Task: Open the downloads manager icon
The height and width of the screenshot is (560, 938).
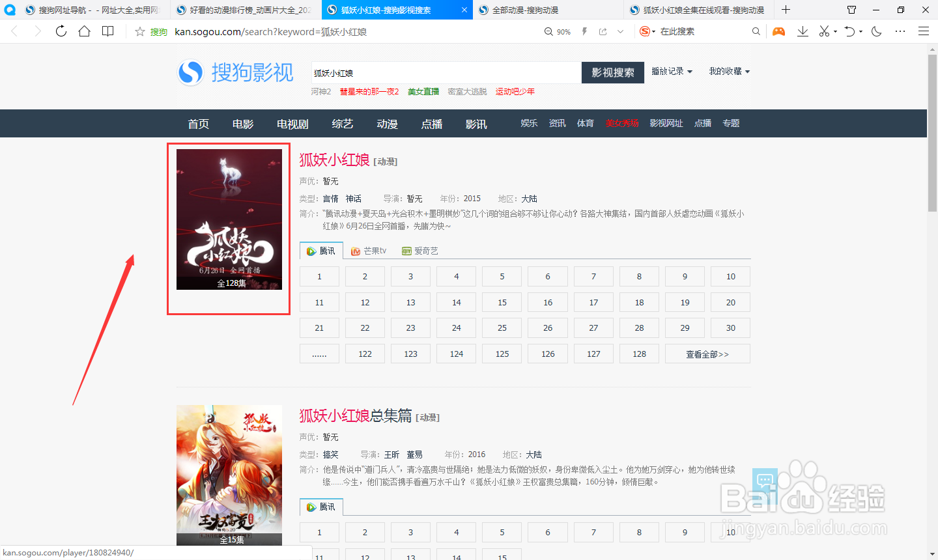Action: tap(803, 31)
